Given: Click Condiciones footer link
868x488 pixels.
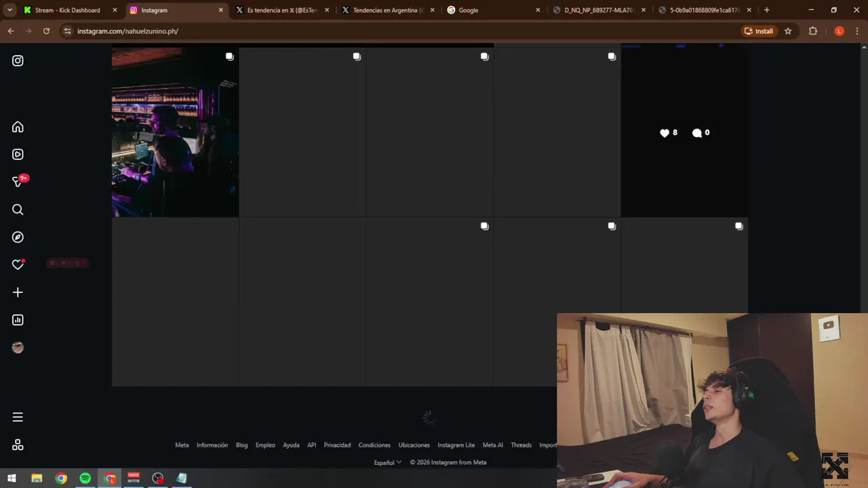Looking at the screenshot, I should (374, 445).
